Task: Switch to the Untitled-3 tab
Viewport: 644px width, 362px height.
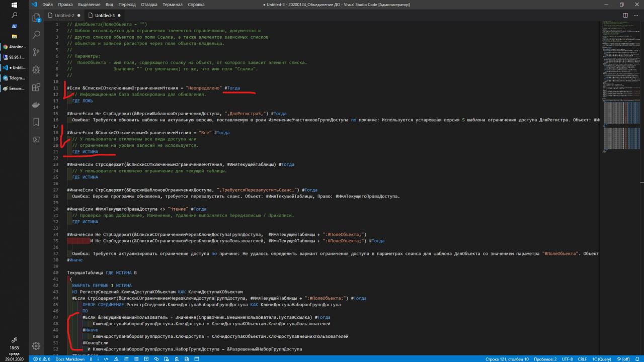Action: (105, 16)
